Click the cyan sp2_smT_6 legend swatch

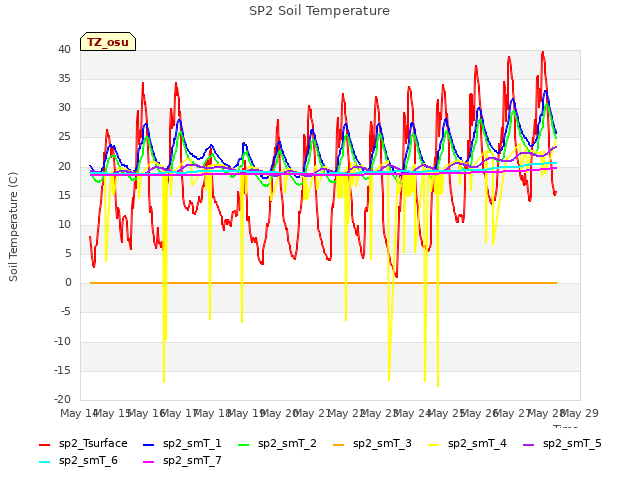click(x=44, y=462)
